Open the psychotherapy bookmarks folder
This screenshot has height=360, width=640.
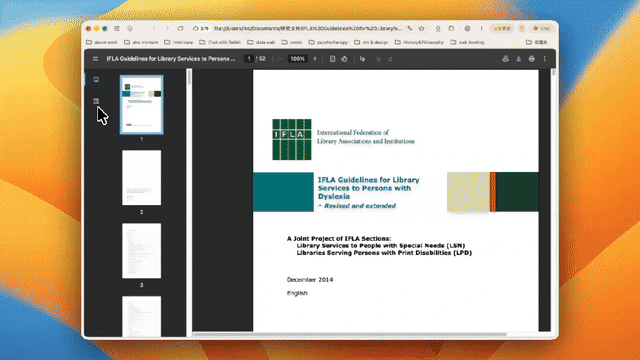(x=328, y=42)
